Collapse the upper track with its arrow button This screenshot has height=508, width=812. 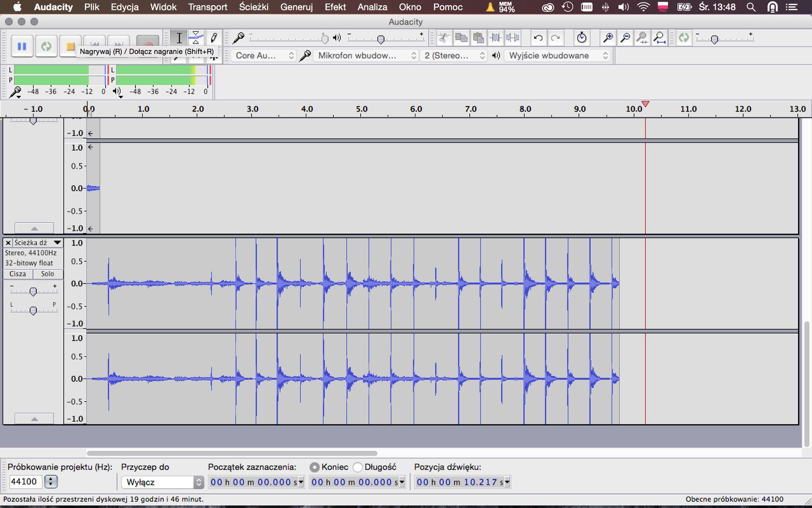tap(34, 228)
